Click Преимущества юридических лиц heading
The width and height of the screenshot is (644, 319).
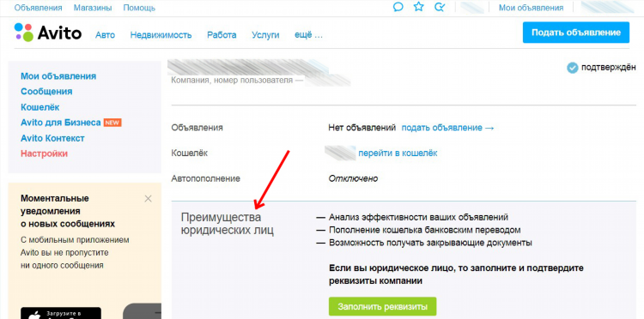click(x=228, y=224)
